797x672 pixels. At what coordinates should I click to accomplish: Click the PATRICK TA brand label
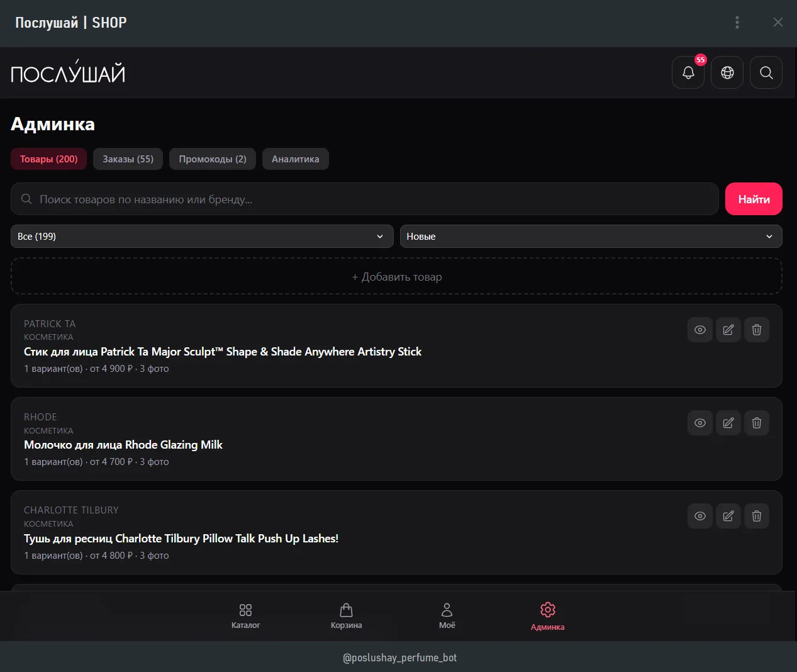click(x=50, y=323)
